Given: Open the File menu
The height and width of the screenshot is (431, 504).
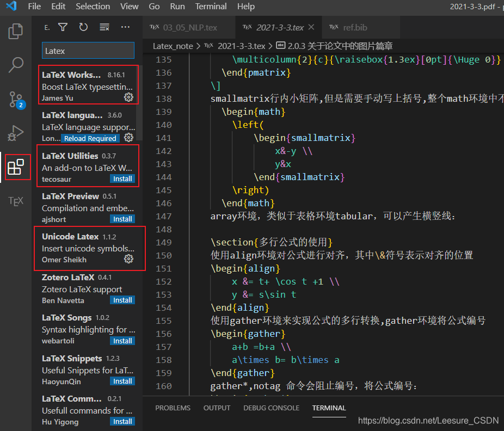Looking at the screenshot, I should [x=34, y=7].
